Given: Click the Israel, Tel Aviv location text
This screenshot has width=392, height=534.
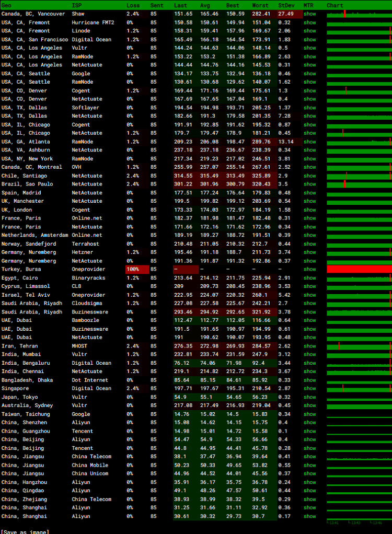Looking at the screenshot, I should pyautogui.click(x=26, y=295).
